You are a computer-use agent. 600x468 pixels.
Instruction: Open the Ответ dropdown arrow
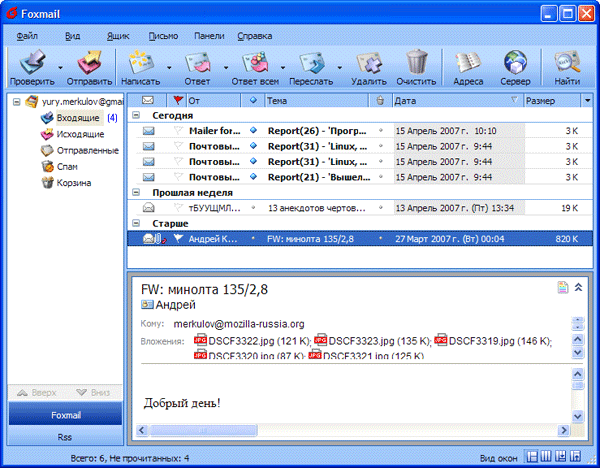pos(226,68)
